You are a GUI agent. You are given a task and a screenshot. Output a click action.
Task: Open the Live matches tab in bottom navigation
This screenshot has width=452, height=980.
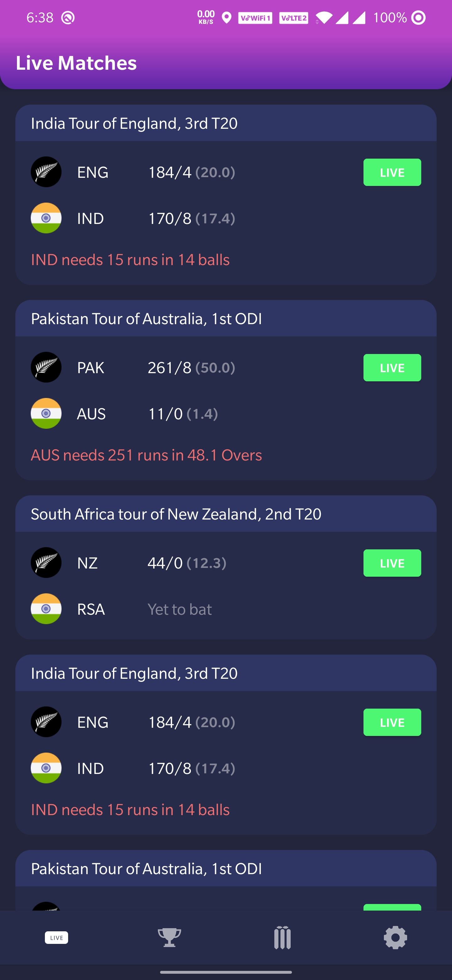click(x=56, y=937)
